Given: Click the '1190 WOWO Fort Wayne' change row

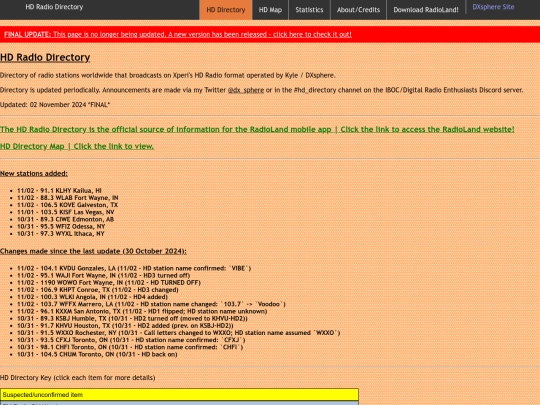Looking at the screenshot, I should [x=109, y=283].
